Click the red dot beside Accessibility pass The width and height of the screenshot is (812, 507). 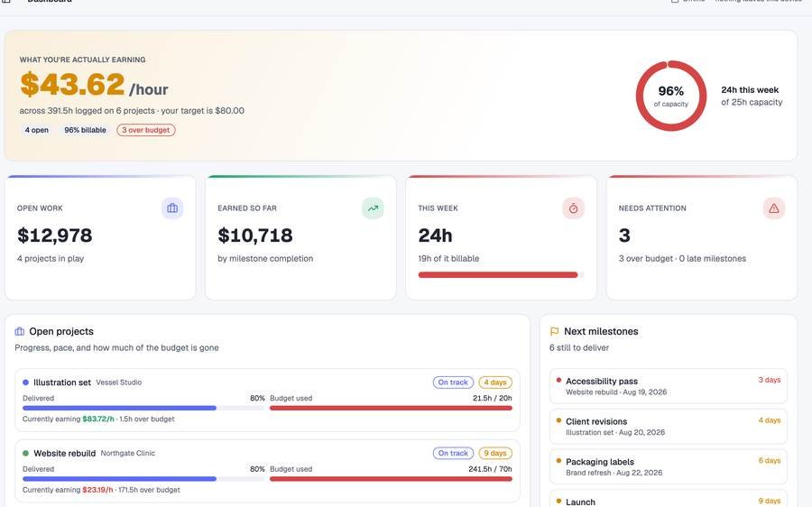click(x=558, y=380)
